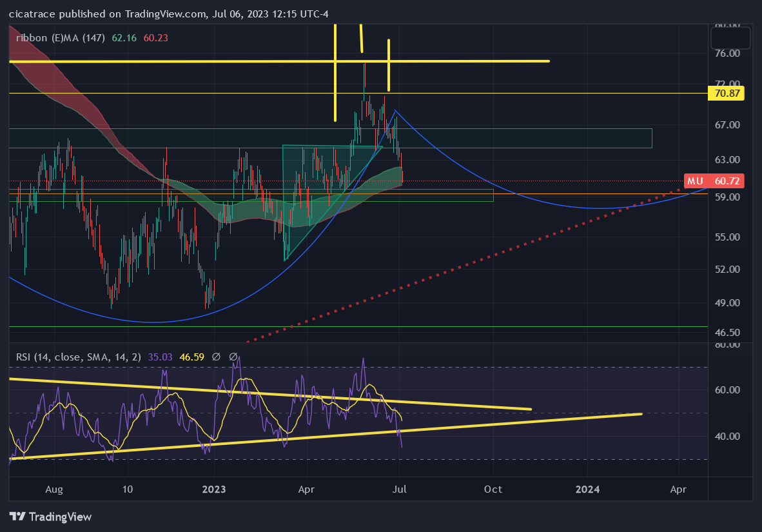
Task: Select the 2024 time axis marker
Action: pyautogui.click(x=587, y=489)
